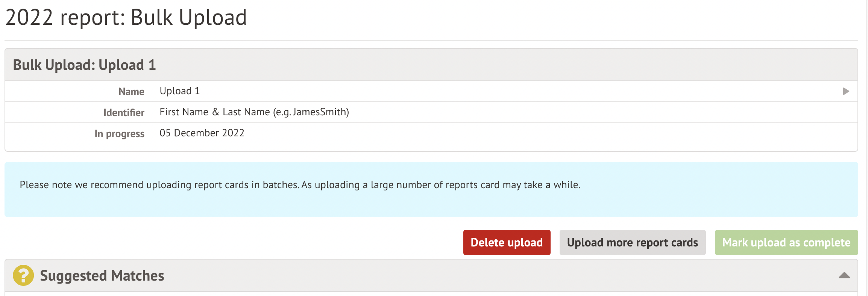Click the yellow question mark icon
The image size is (868, 296).
click(x=23, y=275)
